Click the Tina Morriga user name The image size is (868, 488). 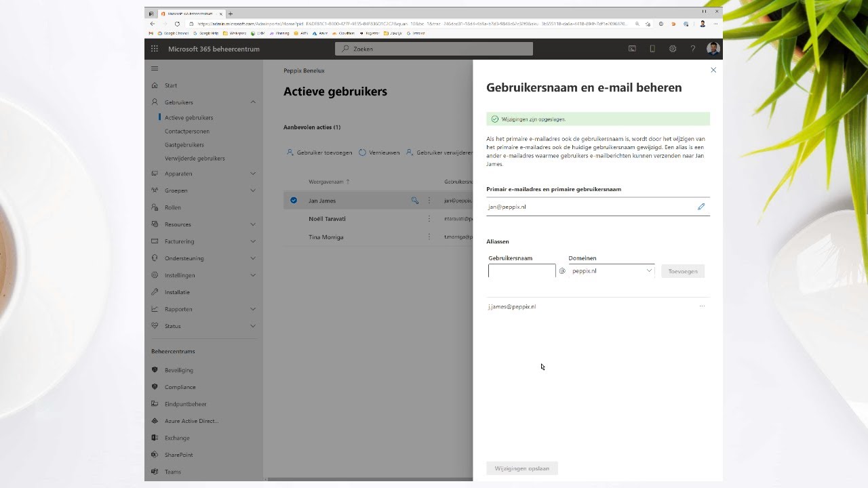pos(326,237)
